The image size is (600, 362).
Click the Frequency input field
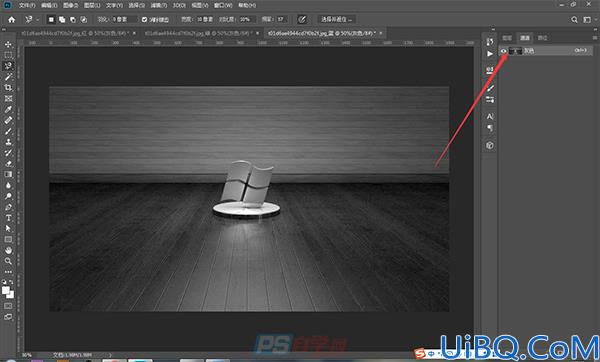(281, 19)
